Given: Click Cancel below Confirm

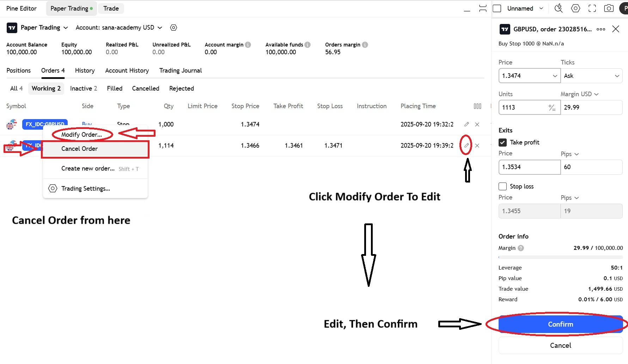Looking at the screenshot, I should point(560,345).
